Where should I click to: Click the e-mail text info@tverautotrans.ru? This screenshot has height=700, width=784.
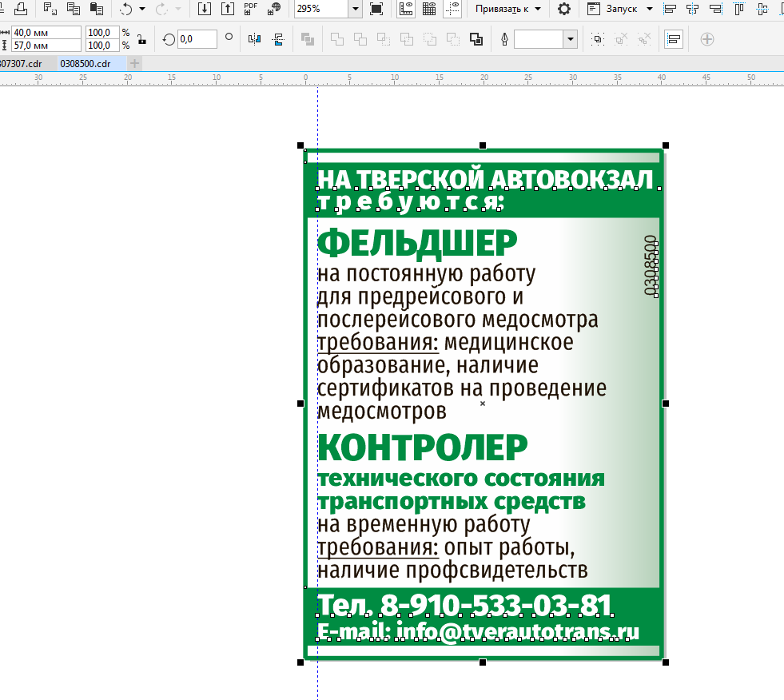click(518, 632)
